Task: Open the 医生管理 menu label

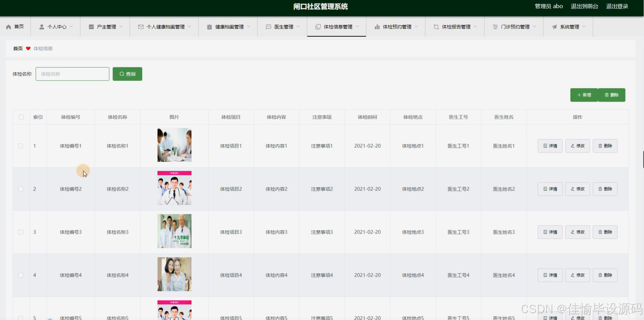Action: [x=284, y=27]
